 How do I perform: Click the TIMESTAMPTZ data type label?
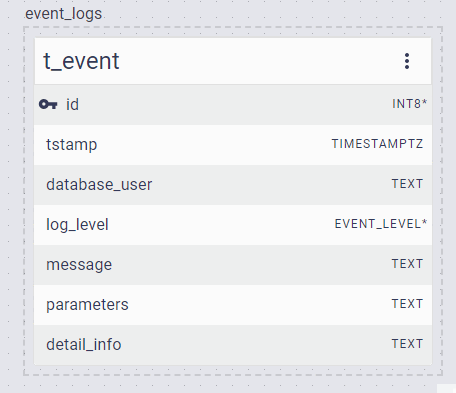click(377, 144)
